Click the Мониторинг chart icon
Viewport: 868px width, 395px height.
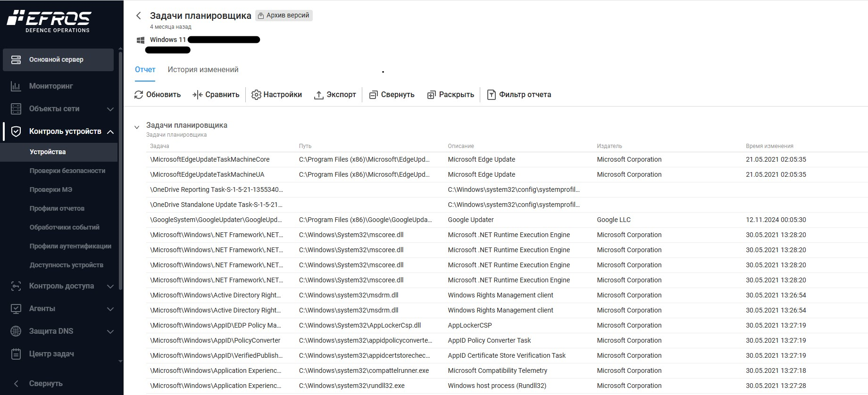(x=16, y=86)
